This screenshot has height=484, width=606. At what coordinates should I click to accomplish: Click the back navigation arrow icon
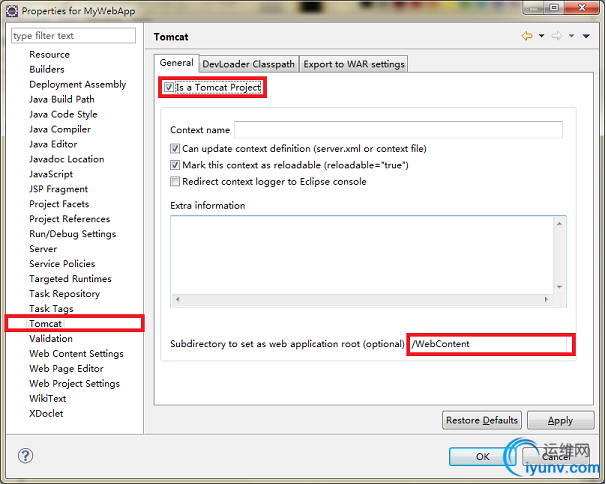[527, 36]
